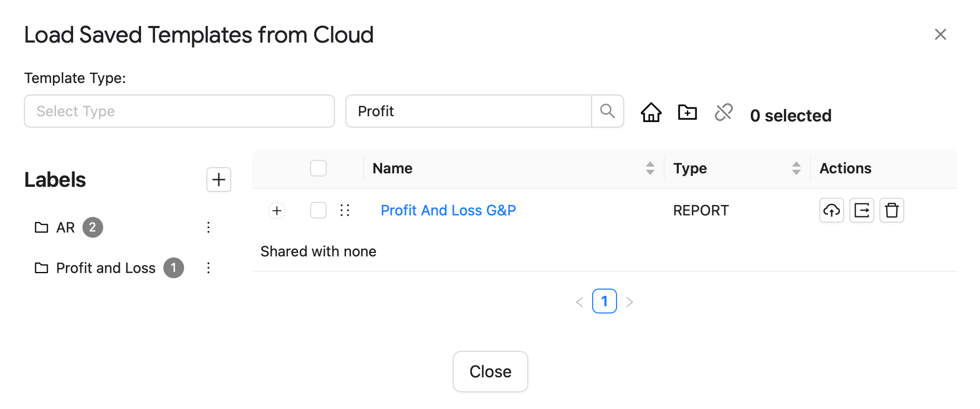Open the Select Type dropdown
Screen dimensions: 980x409
[x=179, y=111]
